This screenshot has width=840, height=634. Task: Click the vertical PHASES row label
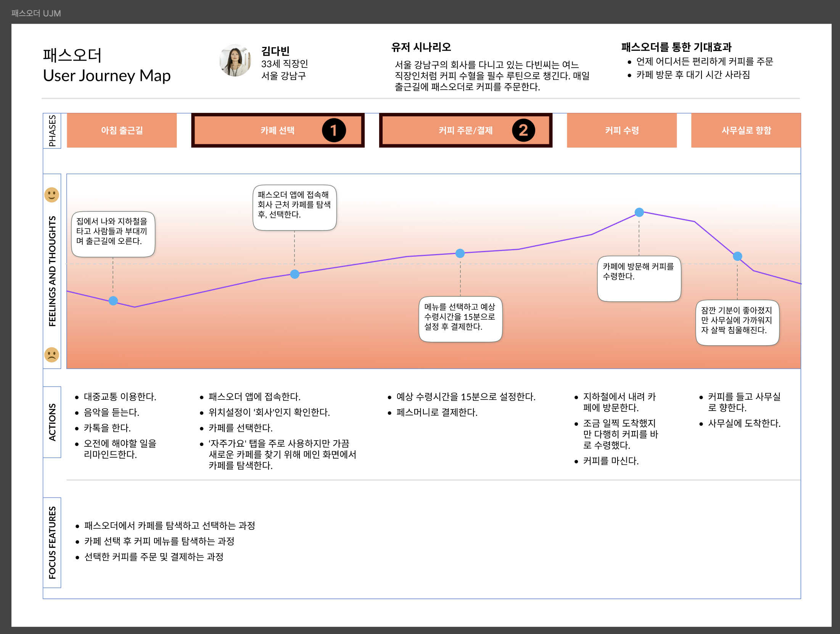pyautogui.click(x=52, y=130)
